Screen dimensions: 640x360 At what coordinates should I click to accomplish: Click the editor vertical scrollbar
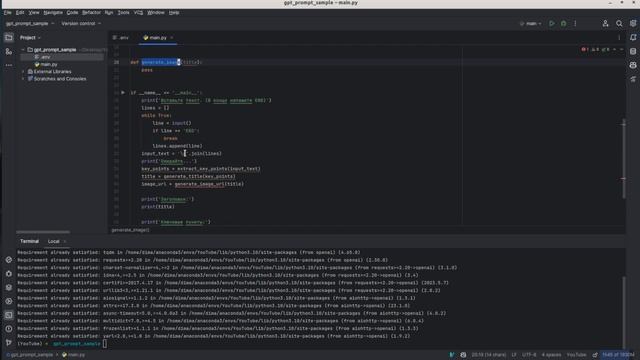pyautogui.click(x=623, y=159)
